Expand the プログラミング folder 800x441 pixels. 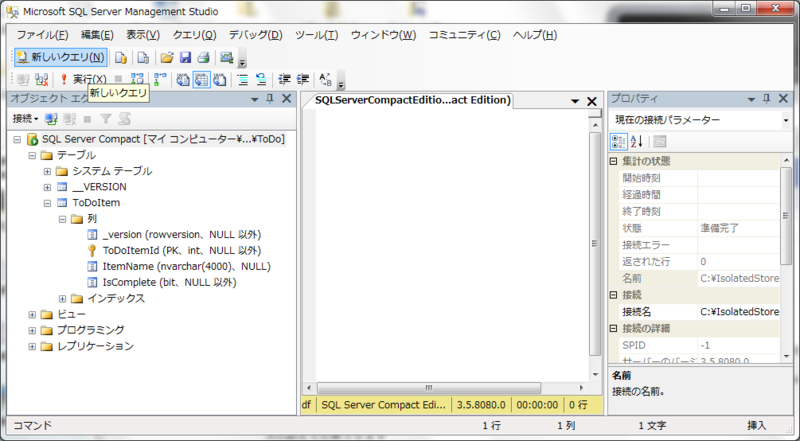tap(32, 330)
